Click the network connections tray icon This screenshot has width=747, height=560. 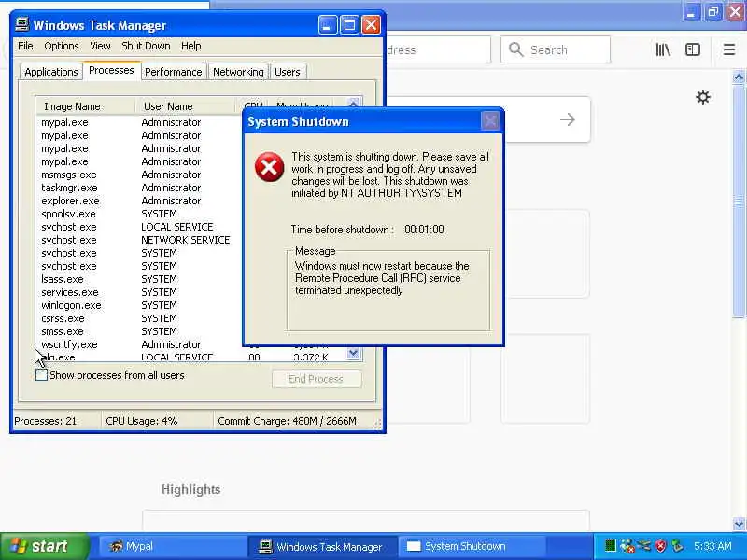coord(643,546)
